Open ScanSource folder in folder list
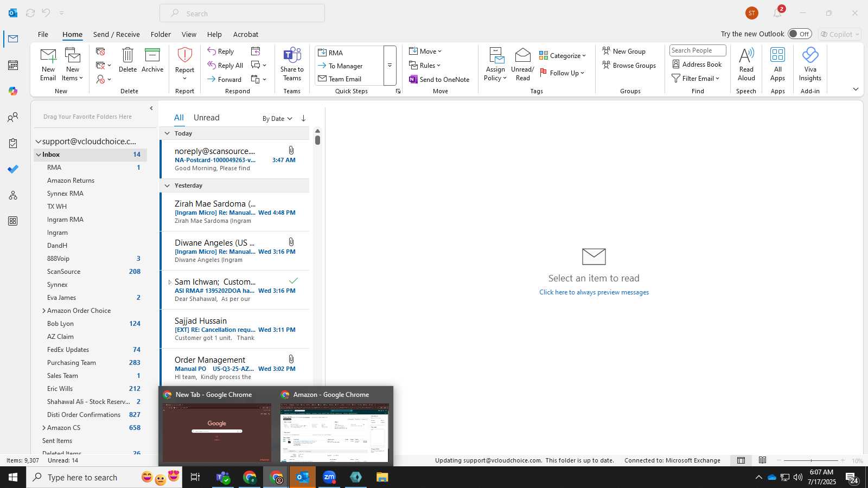868x488 pixels. tap(91, 272)
